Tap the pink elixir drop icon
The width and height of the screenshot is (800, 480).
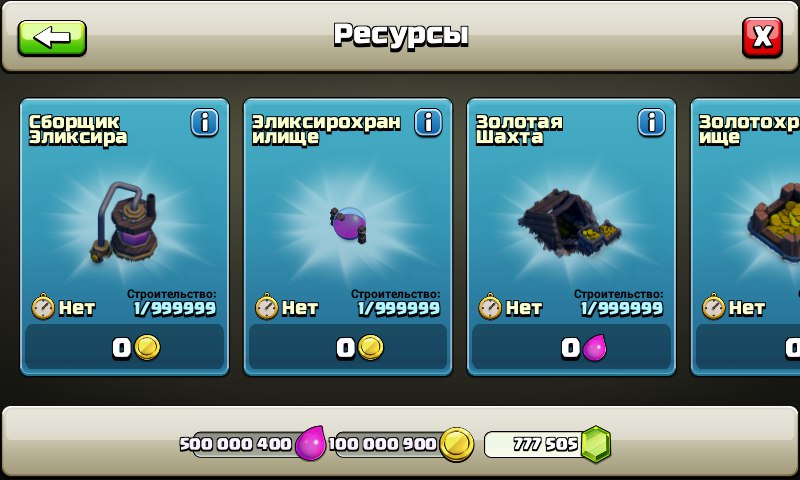click(x=311, y=443)
